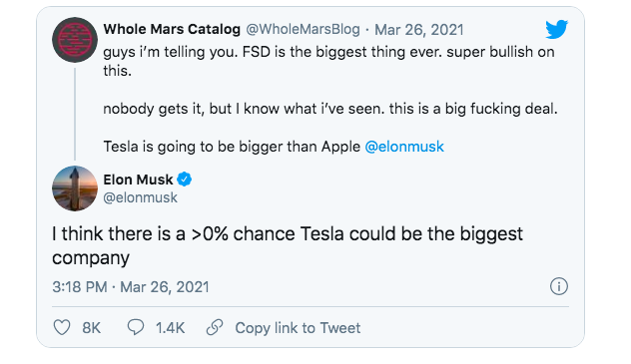
Task: View the 8K likes count
Action: tap(91, 328)
